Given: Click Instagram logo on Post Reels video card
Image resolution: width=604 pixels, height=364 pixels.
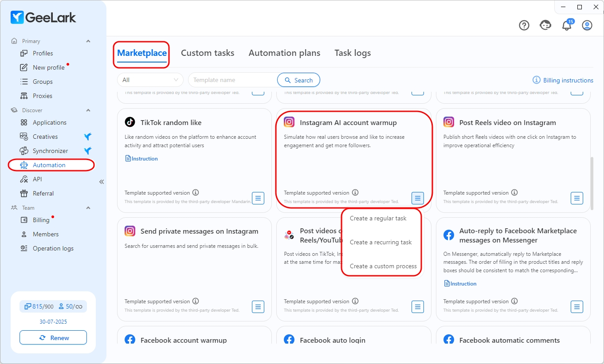Looking at the screenshot, I should 449,122.
